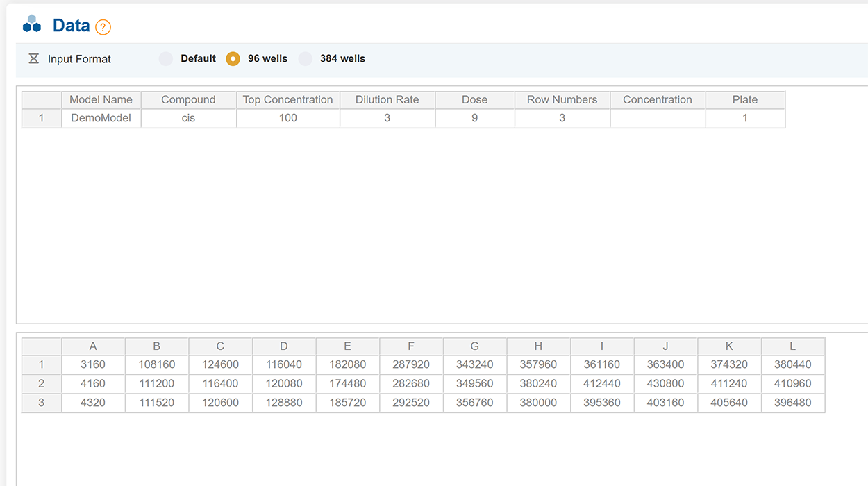Select cell containing 3160
Image resolution: width=868 pixels, height=486 pixels.
[x=93, y=364]
